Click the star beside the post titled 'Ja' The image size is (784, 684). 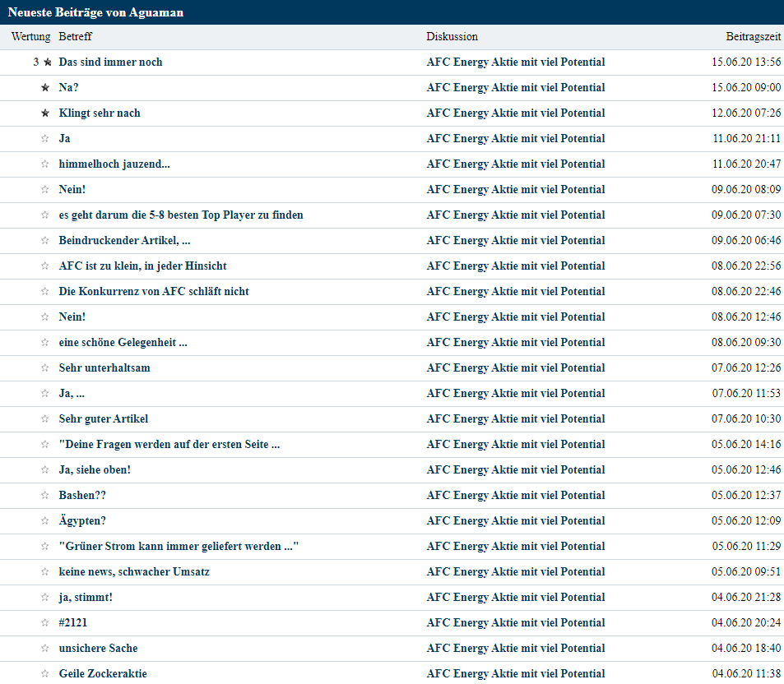(45, 139)
